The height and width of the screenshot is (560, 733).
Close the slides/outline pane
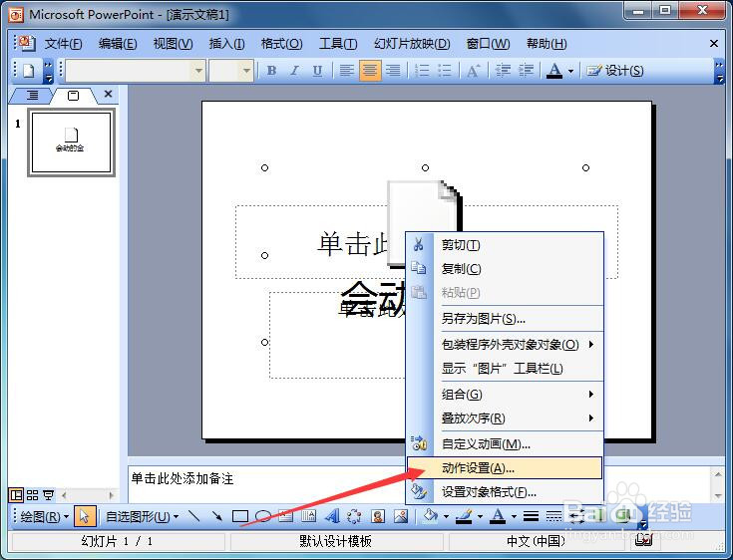coord(108,94)
